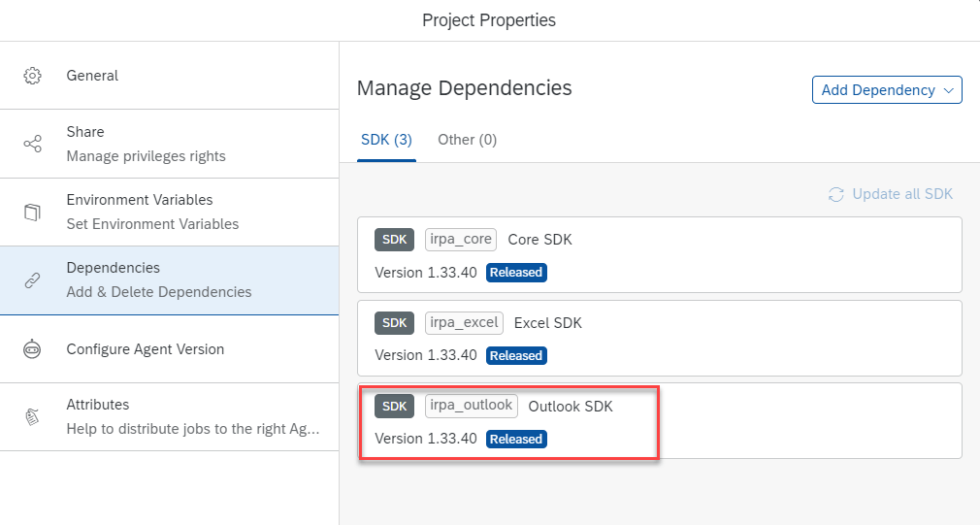Select Environment Variables in the sidebar
980x525 pixels.
[139, 200]
